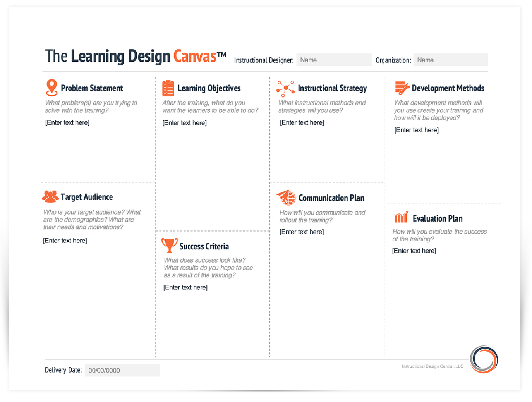532x402 pixels.
Task: Click 'After the training, what do you want' prompt
Action: [210, 107]
